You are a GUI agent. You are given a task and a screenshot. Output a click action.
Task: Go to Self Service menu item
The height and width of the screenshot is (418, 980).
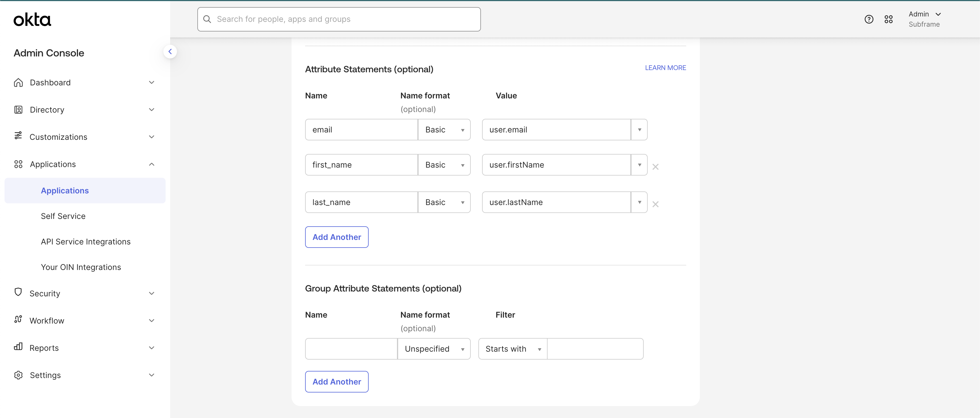point(63,216)
